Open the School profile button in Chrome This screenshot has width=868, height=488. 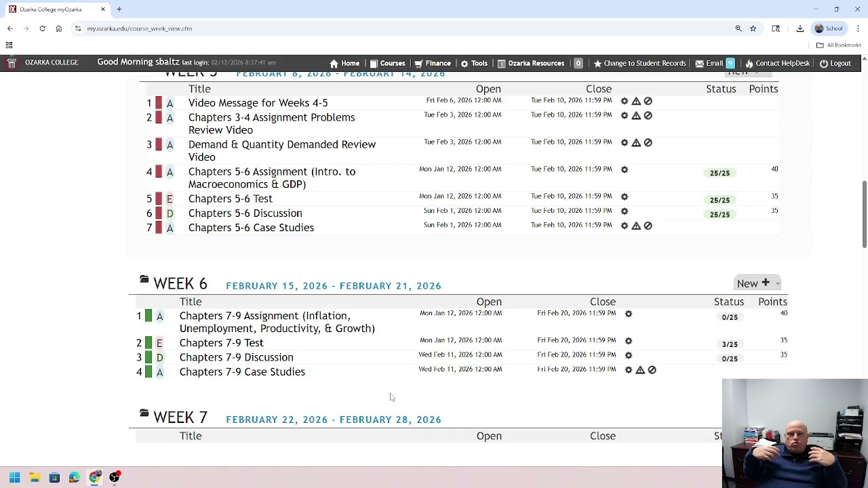pos(829,28)
